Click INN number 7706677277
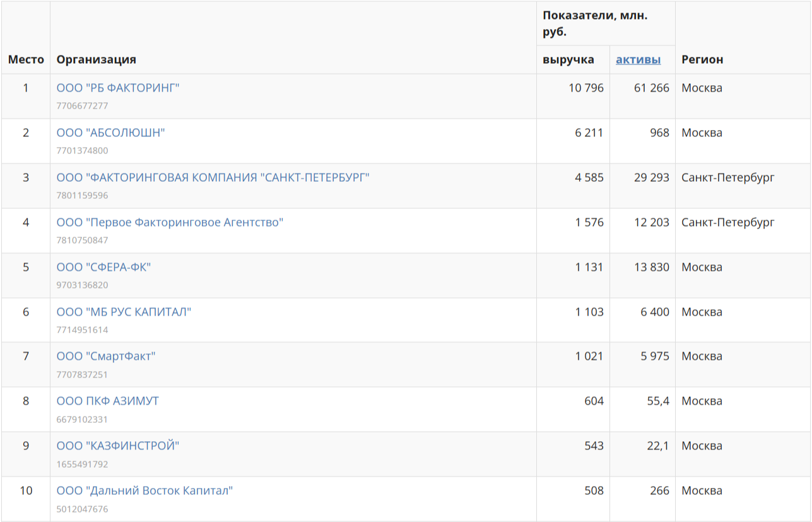This screenshot has height=522, width=812. point(82,105)
